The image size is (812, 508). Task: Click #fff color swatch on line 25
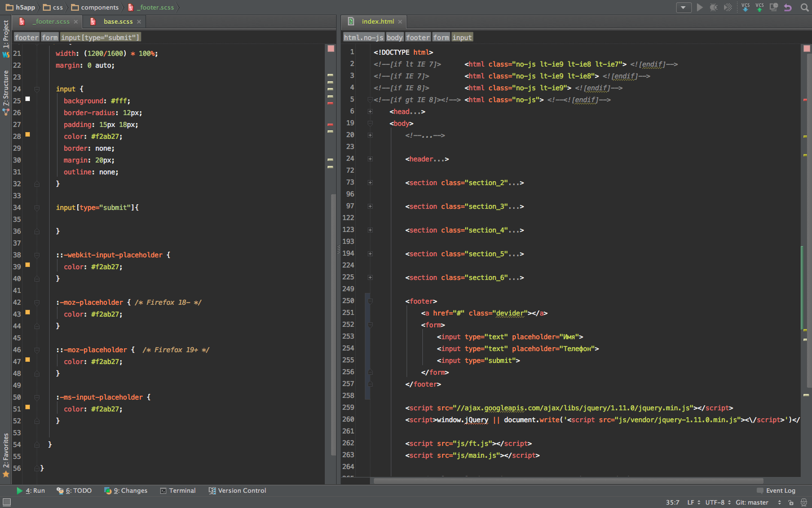pyautogui.click(x=28, y=99)
